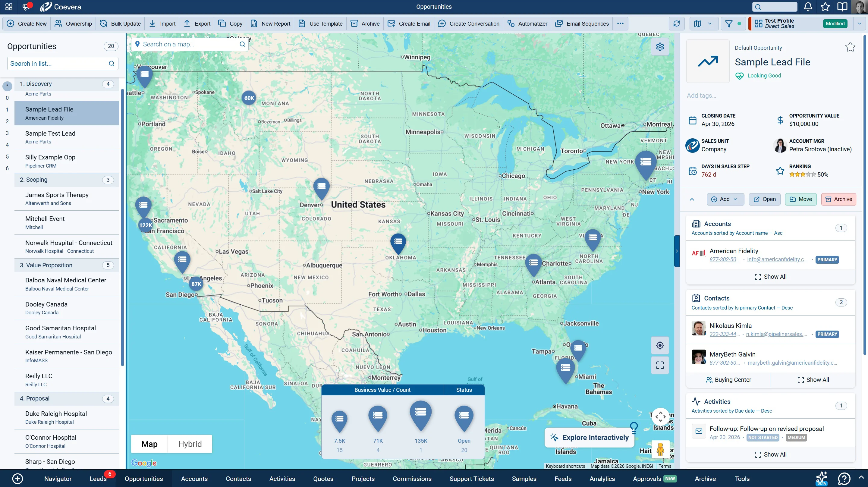The width and height of the screenshot is (868, 487).
Task: Click the Automatizer button
Action: point(527,24)
